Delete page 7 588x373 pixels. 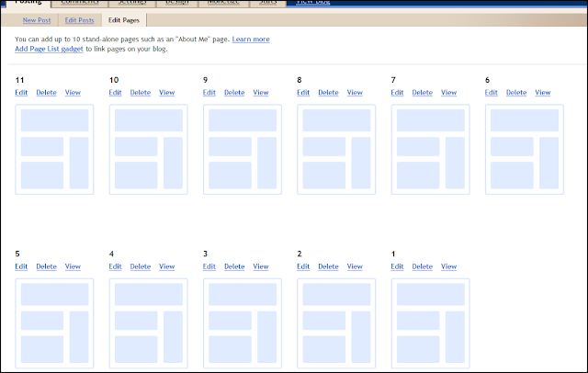(423, 92)
